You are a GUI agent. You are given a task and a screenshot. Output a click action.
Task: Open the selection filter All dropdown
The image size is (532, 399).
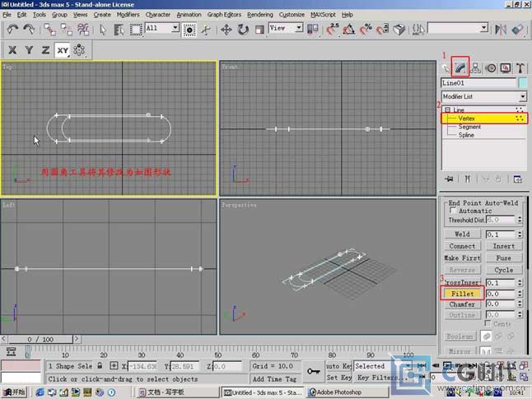pos(175,28)
